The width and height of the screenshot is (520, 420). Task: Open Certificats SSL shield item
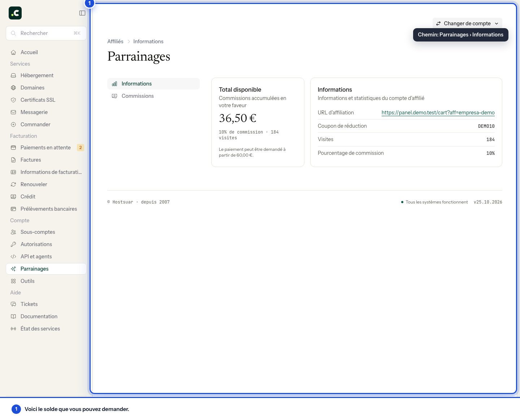tap(46, 100)
